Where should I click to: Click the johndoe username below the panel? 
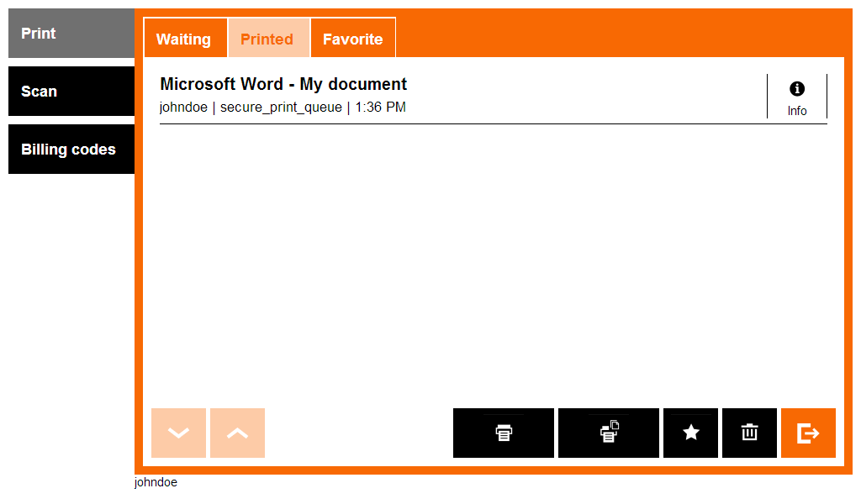[156, 483]
